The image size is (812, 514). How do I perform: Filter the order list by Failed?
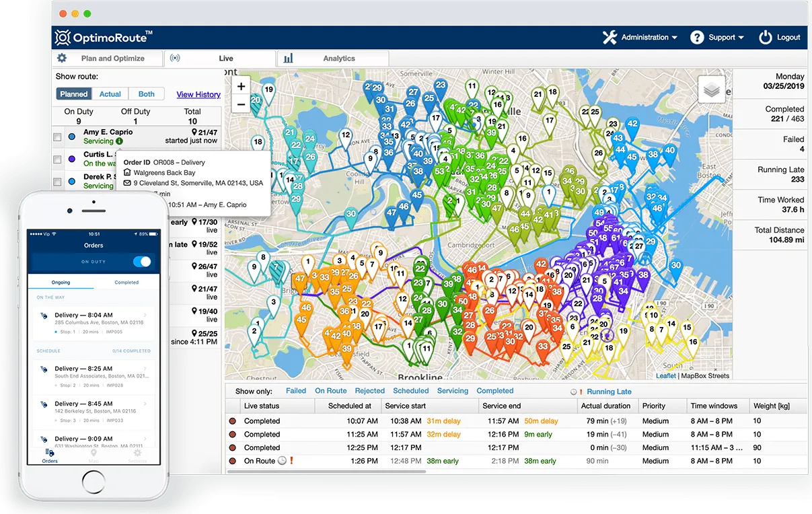coord(296,391)
